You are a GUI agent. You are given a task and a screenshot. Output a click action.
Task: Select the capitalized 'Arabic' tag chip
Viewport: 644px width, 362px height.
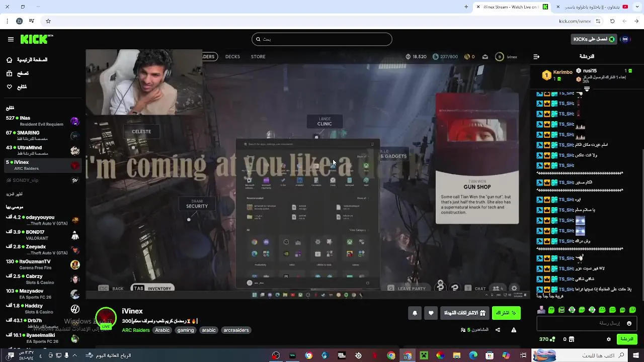point(162,330)
